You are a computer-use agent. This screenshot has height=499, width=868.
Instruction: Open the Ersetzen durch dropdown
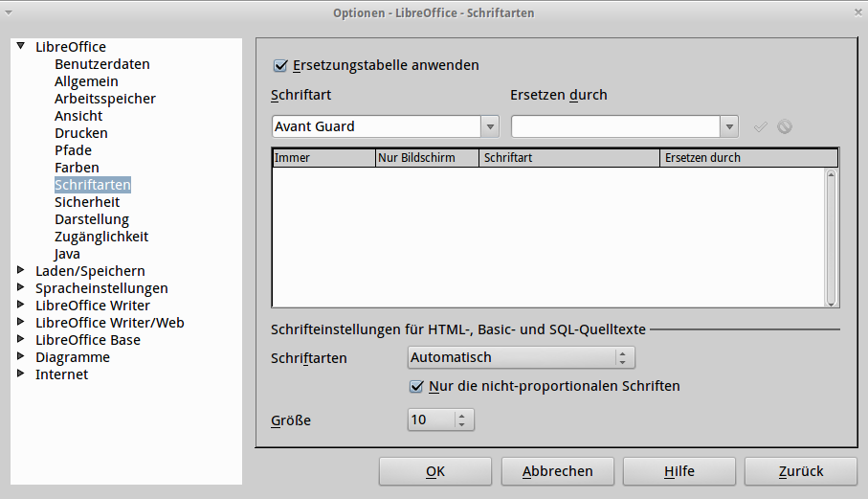pos(729,126)
